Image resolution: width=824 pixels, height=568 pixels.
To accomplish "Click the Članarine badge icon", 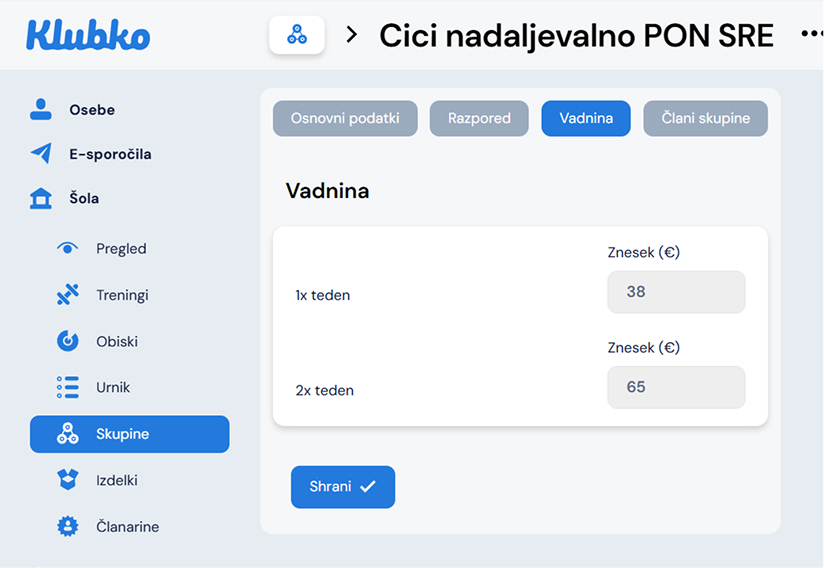I will pos(67,526).
